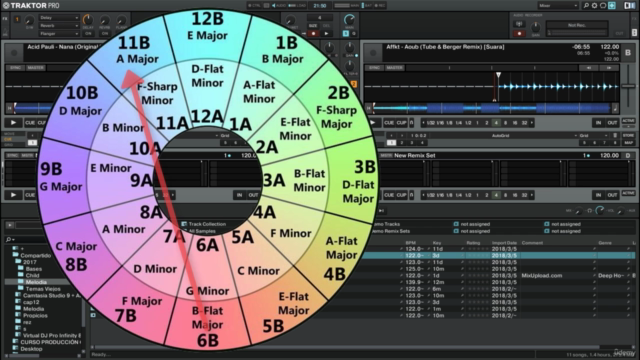Click the Track Collection icon

tap(184, 224)
